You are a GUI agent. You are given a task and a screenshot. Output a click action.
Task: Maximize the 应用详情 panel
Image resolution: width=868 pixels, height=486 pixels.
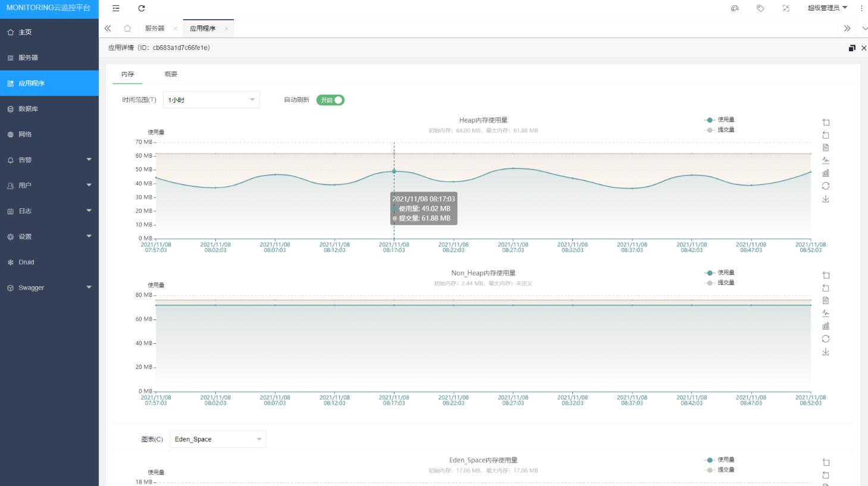(x=852, y=48)
